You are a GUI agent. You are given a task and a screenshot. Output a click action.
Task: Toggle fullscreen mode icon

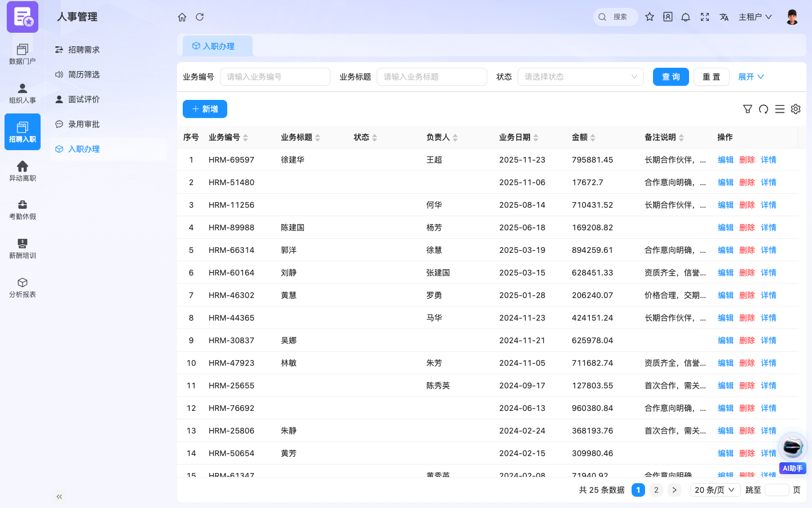tap(705, 17)
